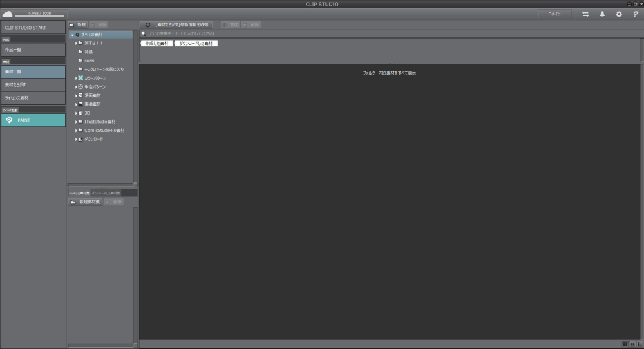
Task: Toggle ダウンロードした素材 filter tag
Action: coord(196,44)
